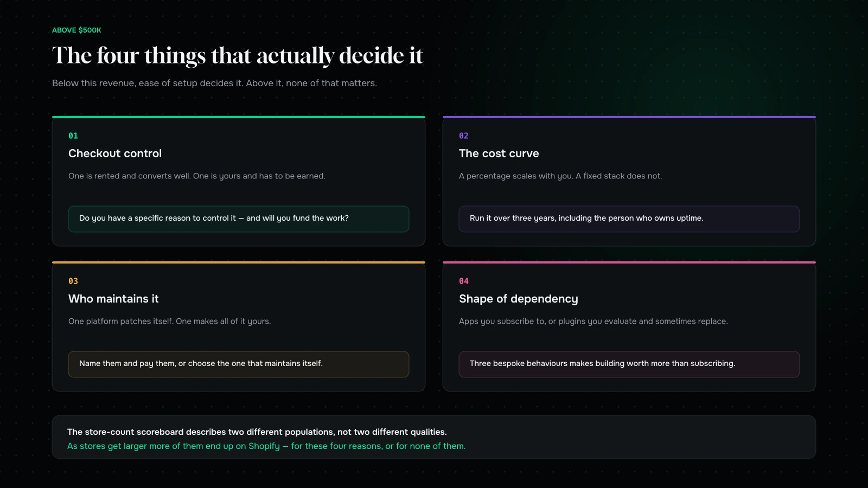This screenshot has width=868, height=488.
Task: Click the 'Apps you subscribe to' description
Action: point(593,322)
